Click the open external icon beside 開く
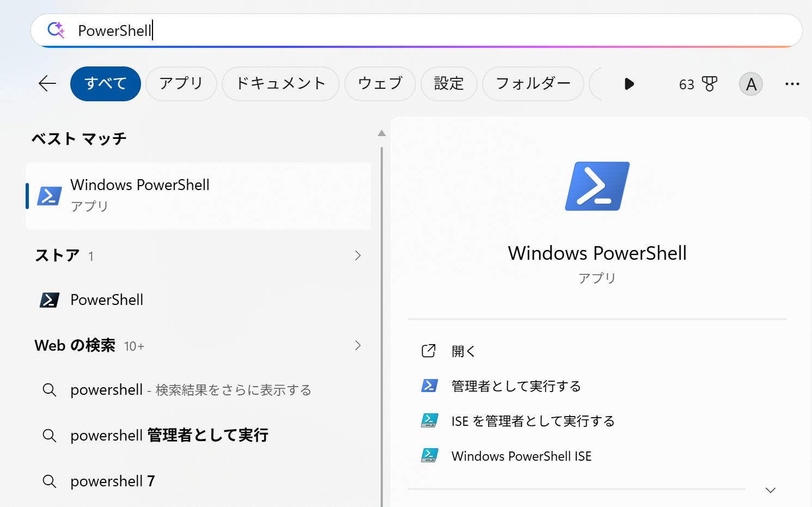Viewport: 812px width, 507px height. 429,351
